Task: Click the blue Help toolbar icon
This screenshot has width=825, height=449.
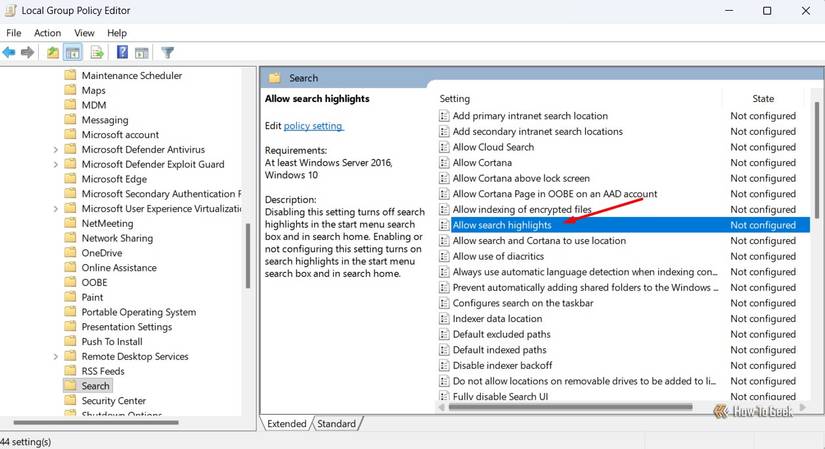Action: (x=122, y=52)
